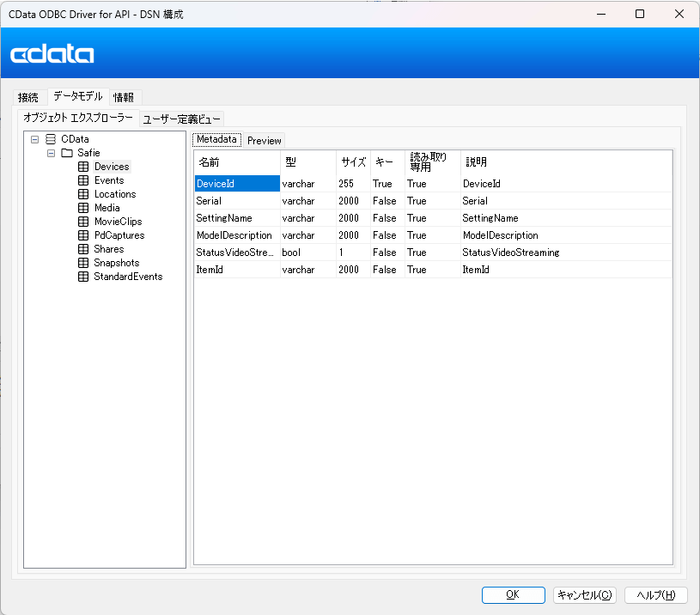Viewport: 700px width, 615px height.
Task: Collapse the Safie schema node
Action: pos(51,153)
